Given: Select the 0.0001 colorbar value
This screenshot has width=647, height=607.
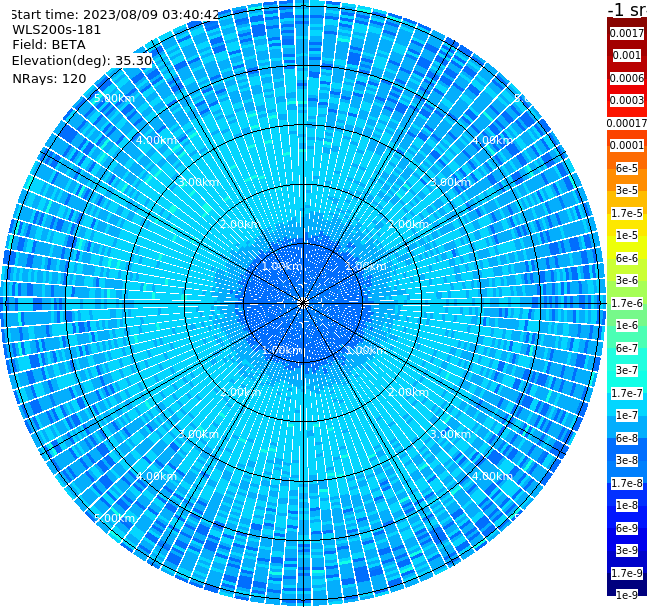Looking at the screenshot, I should pos(627,145).
